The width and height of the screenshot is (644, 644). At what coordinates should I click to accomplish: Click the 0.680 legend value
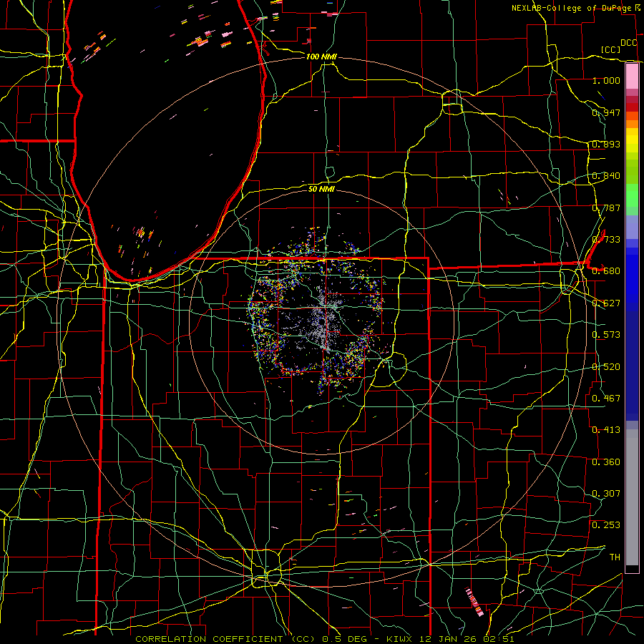606,270
